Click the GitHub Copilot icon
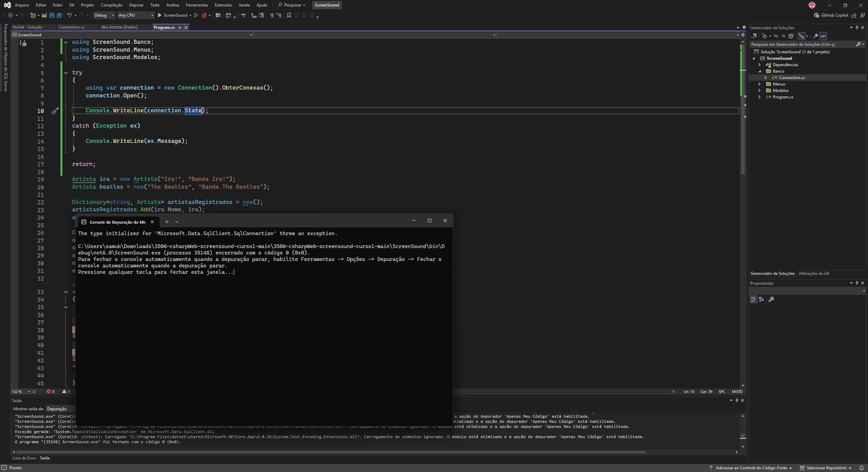This screenshot has width=868, height=472. point(816,15)
